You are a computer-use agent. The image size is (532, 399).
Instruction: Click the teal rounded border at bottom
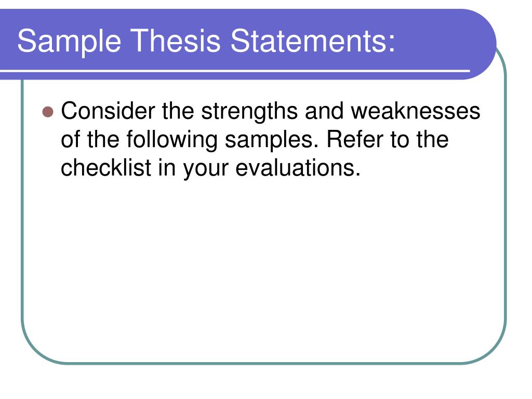click(263, 363)
